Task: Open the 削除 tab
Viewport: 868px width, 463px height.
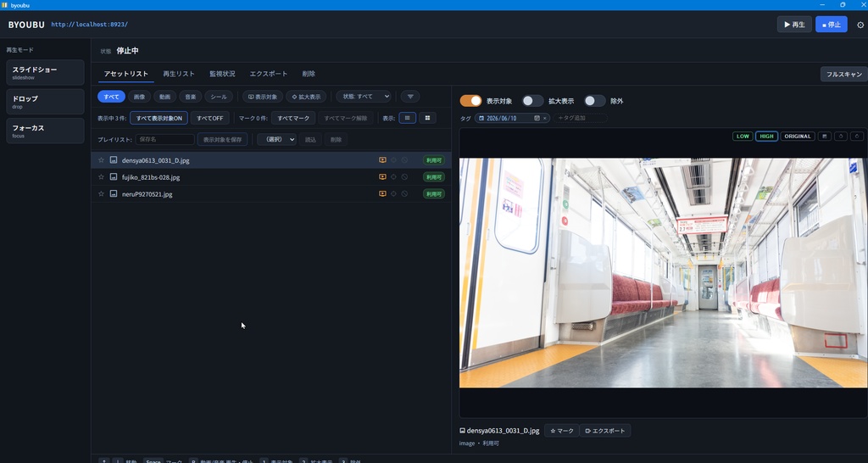Action: pyautogui.click(x=309, y=74)
